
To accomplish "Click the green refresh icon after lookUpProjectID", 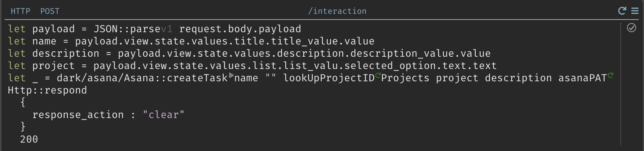I will click(378, 75).
